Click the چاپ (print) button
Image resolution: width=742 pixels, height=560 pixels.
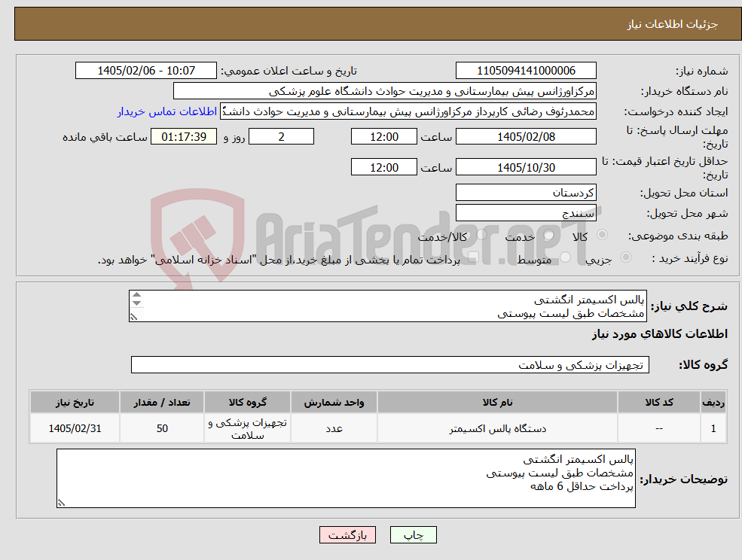coord(413,535)
